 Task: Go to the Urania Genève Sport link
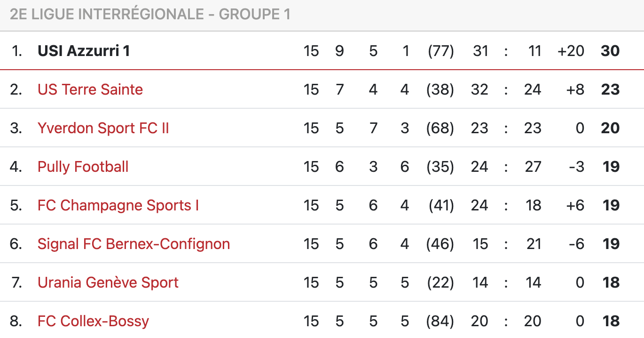[108, 282]
